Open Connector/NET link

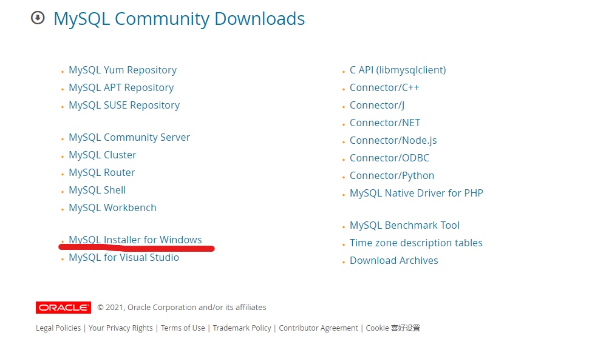click(385, 123)
